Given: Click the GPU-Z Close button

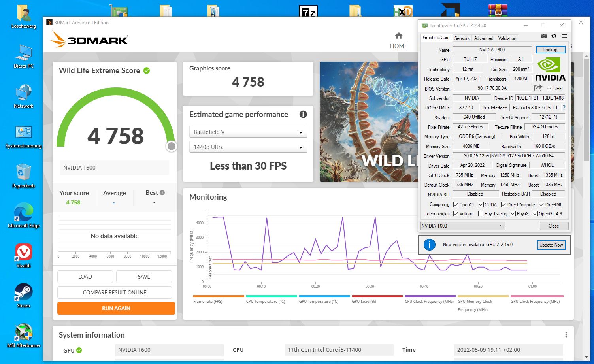Looking at the screenshot, I should click(x=554, y=226).
